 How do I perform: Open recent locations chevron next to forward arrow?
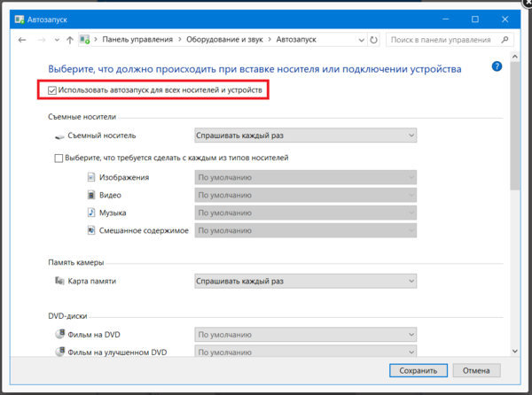click(x=57, y=40)
